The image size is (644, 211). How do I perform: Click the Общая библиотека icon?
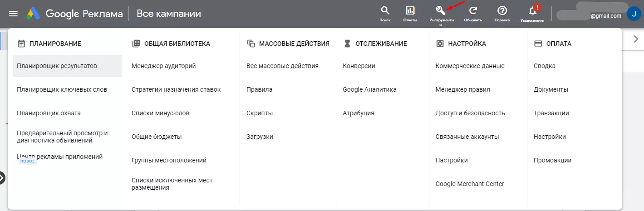tap(136, 44)
